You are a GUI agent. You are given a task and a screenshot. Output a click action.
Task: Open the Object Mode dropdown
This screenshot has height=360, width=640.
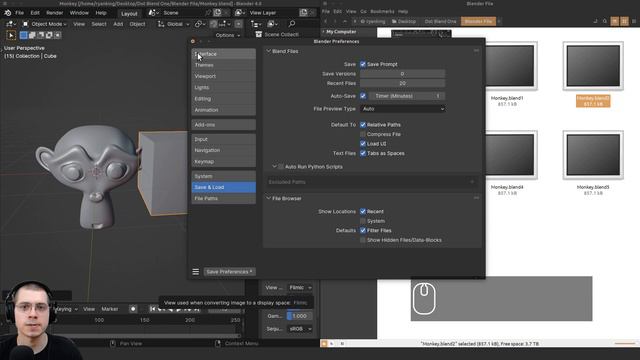[x=44, y=24]
